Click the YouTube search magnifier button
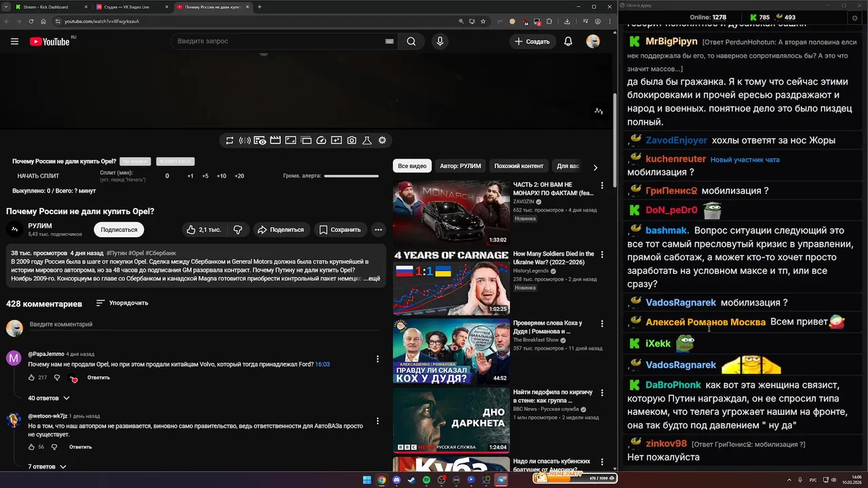This screenshot has width=868, height=488. [411, 41]
